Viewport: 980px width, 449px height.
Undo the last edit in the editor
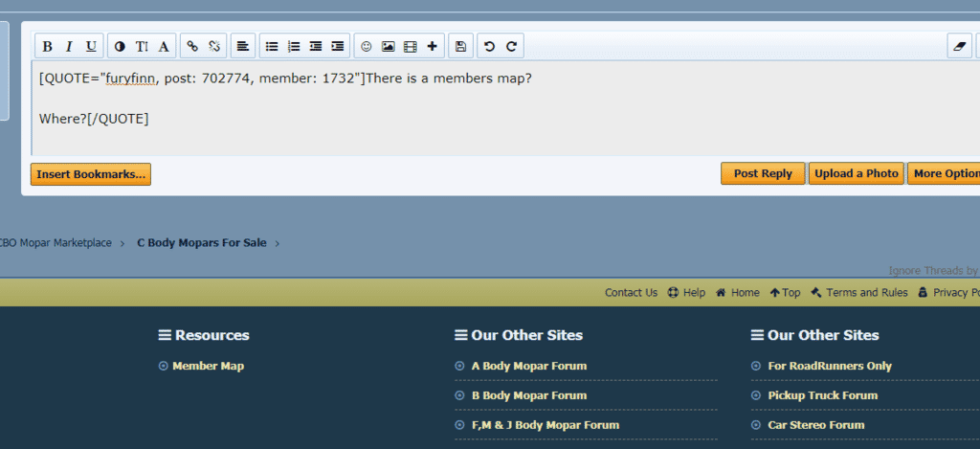[490, 46]
